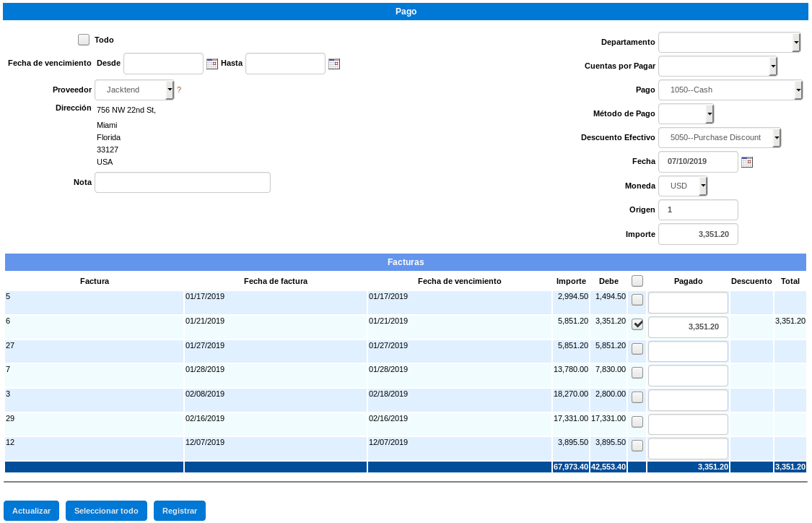Focus the Desde date input field
Image resolution: width=812 pixels, height=523 pixels.
coord(164,64)
